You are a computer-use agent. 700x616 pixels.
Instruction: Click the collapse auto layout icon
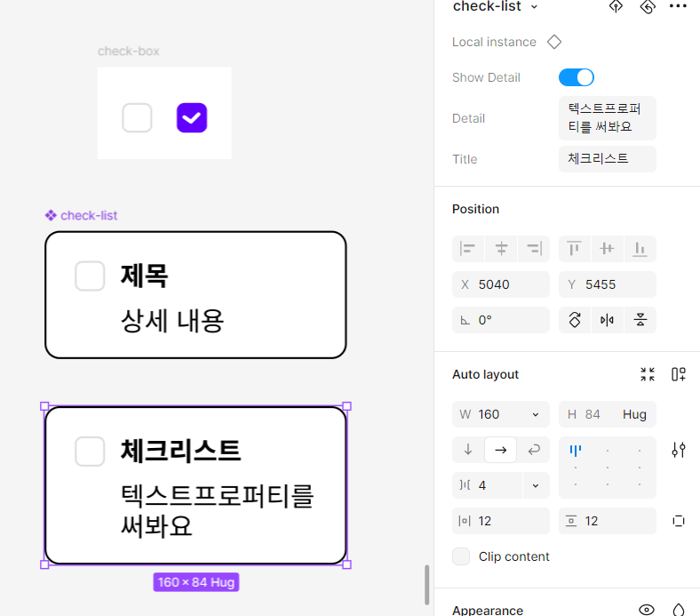click(648, 374)
